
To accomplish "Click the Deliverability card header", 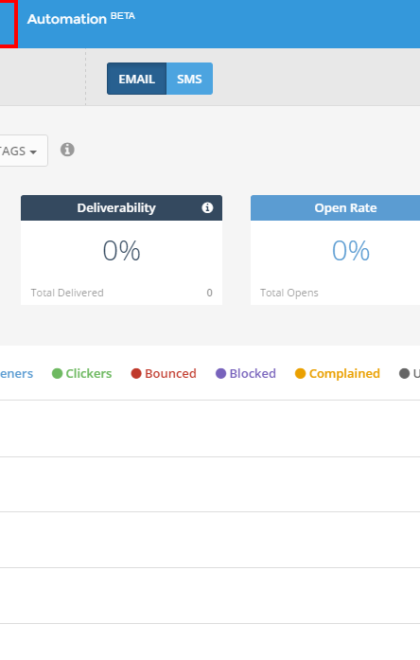I will (122, 208).
